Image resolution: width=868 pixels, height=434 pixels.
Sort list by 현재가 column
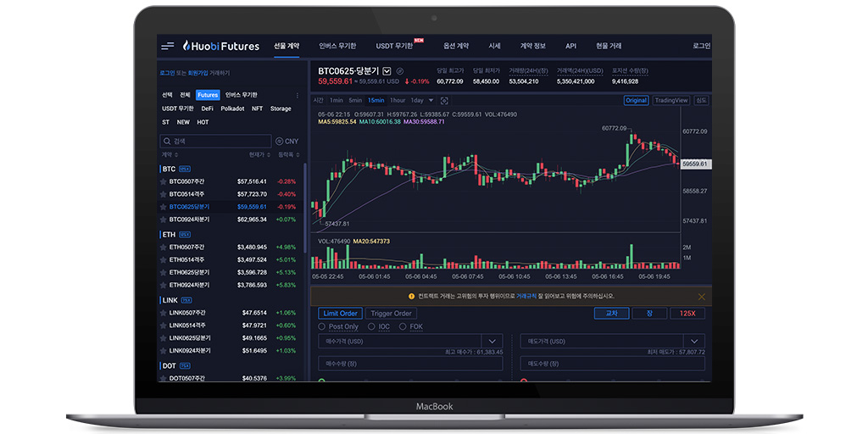click(259, 155)
